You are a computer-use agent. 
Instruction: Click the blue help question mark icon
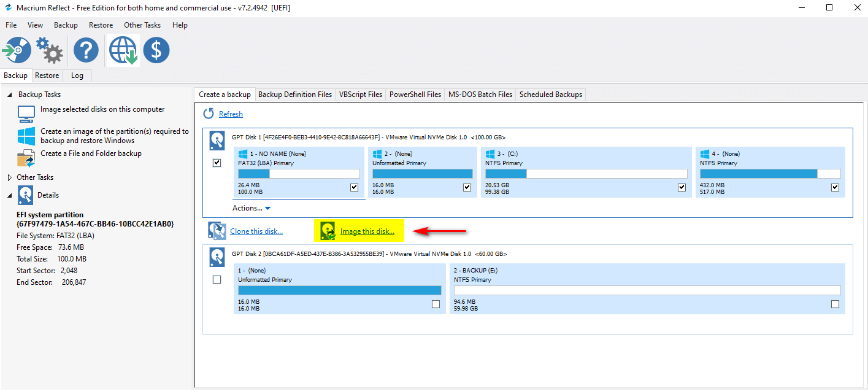[86, 50]
